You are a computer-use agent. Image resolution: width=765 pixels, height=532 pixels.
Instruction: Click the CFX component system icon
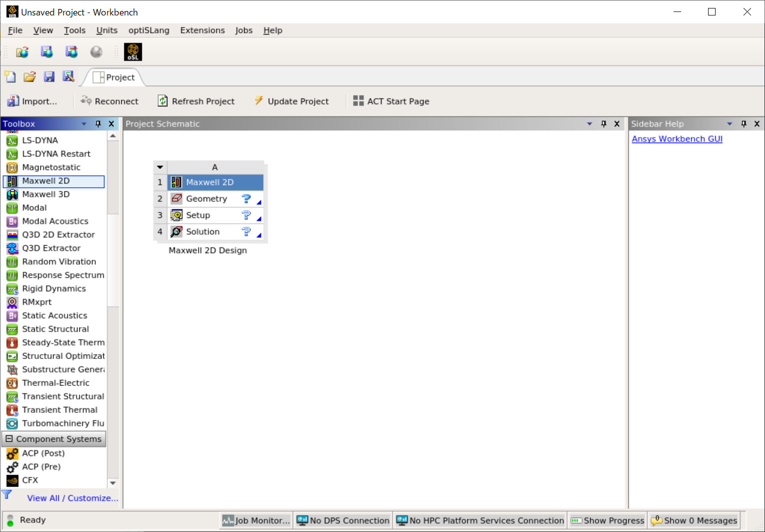point(29,480)
